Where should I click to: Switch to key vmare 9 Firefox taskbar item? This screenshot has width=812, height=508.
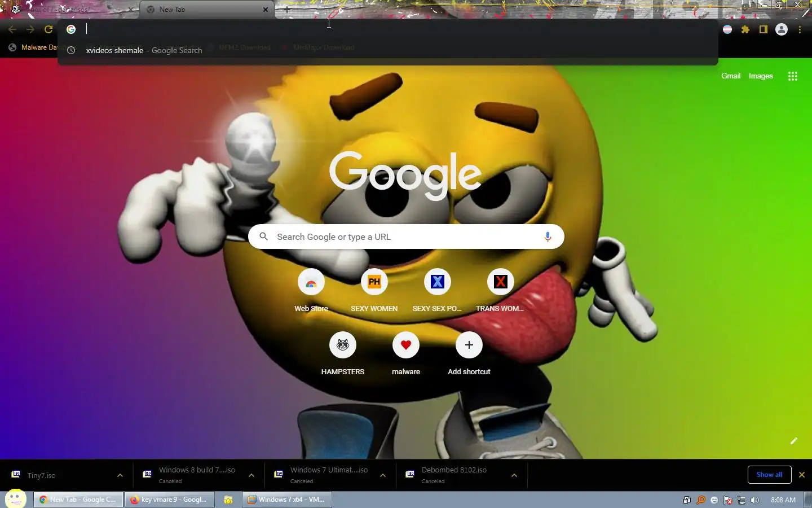[x=170, y=500]
